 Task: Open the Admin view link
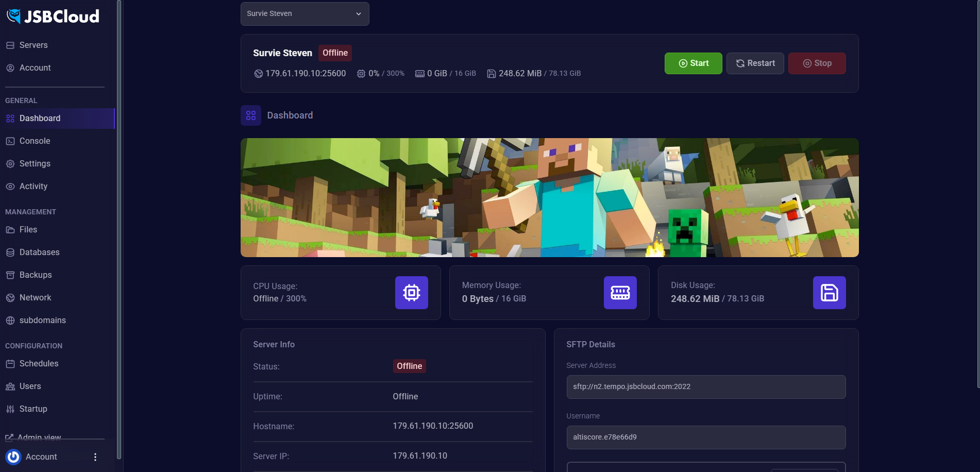tap(39, 437)
